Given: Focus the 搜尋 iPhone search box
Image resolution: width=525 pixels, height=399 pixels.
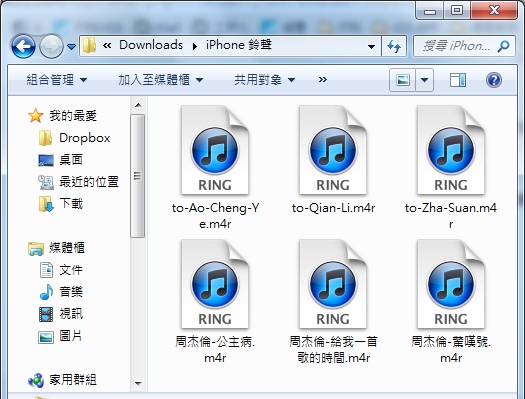Looking at the screenshot, I should [x=464, y=46].
